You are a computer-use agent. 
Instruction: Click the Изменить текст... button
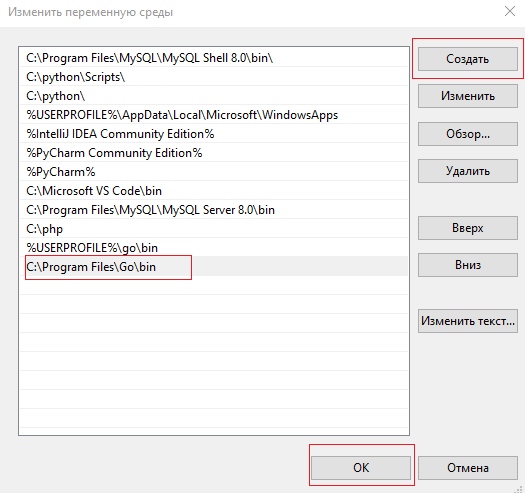pyautogui.click(x=468, y=321)
